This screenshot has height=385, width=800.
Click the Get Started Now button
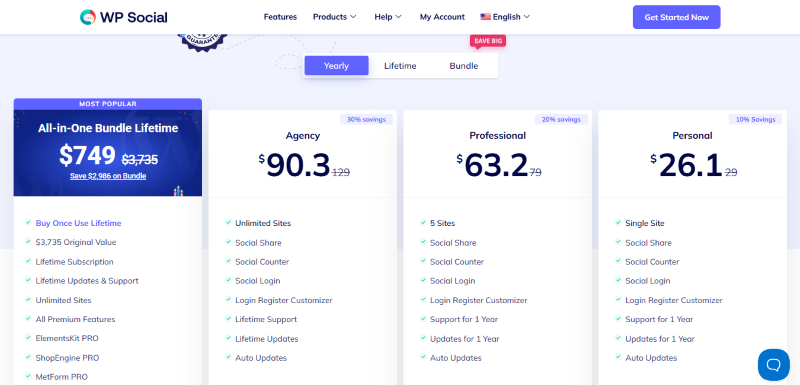677,17
